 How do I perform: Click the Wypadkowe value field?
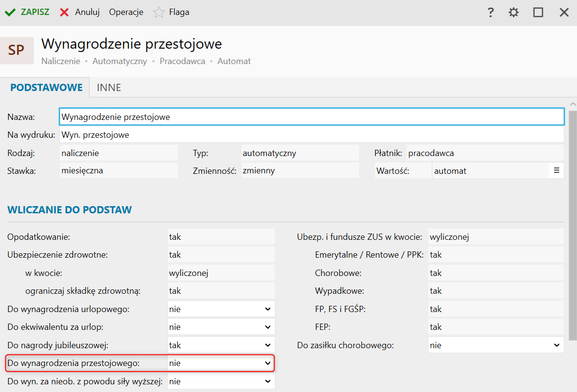coord(496,291)
